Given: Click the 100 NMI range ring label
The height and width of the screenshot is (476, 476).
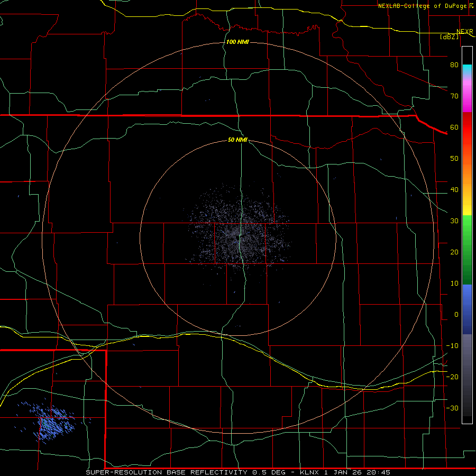Looking at the screenshot, I should 237,42.
